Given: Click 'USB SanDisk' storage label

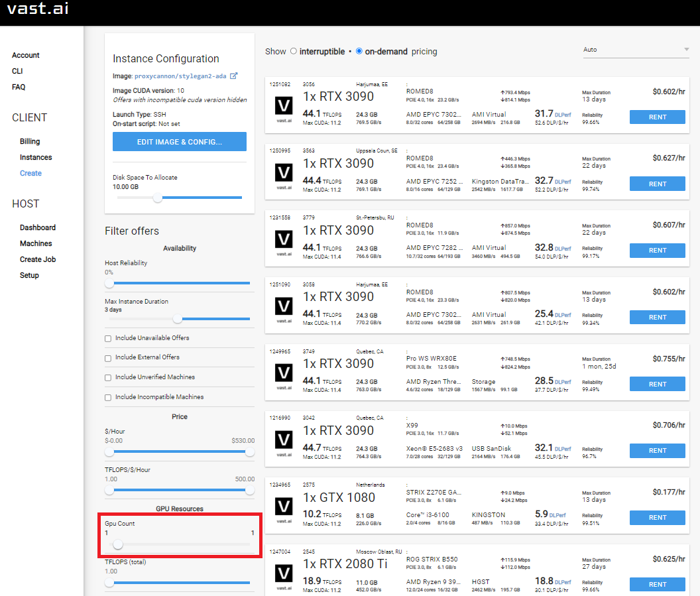Looking at the screenshot, I should [x=491, y=448].
